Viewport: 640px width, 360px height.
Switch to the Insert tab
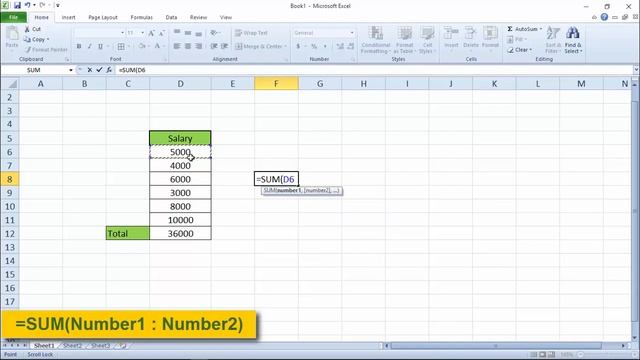pyautogui.click(x=68, y=18)
